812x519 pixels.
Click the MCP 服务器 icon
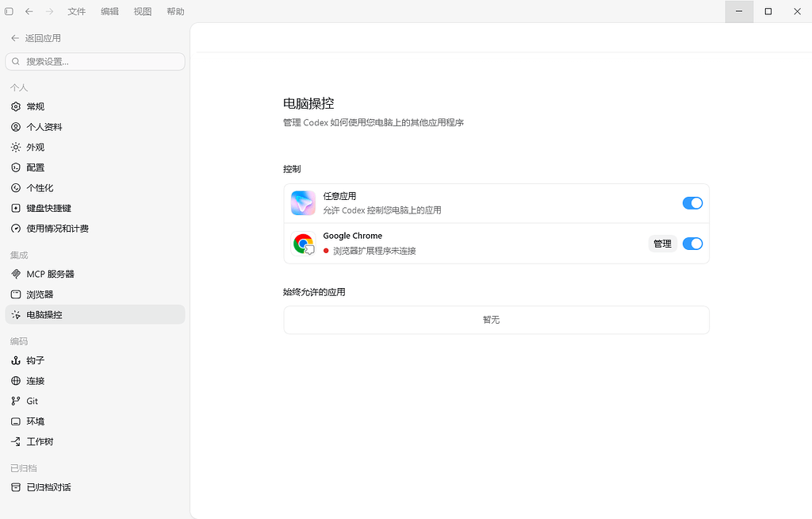(16, 275)
